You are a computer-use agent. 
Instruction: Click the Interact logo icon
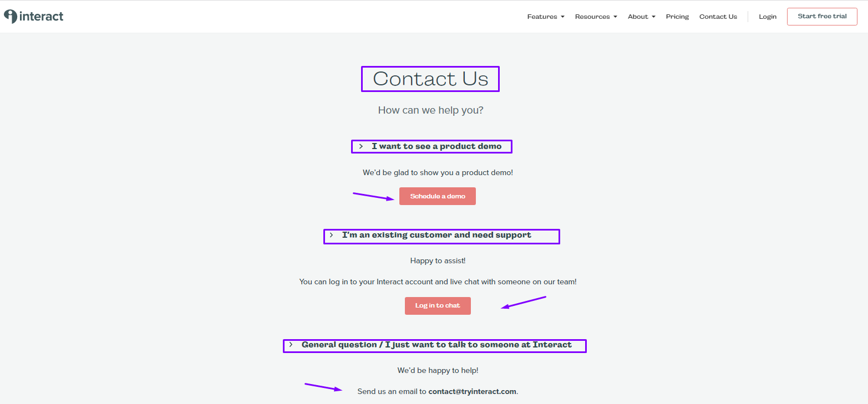coord(11,17)
